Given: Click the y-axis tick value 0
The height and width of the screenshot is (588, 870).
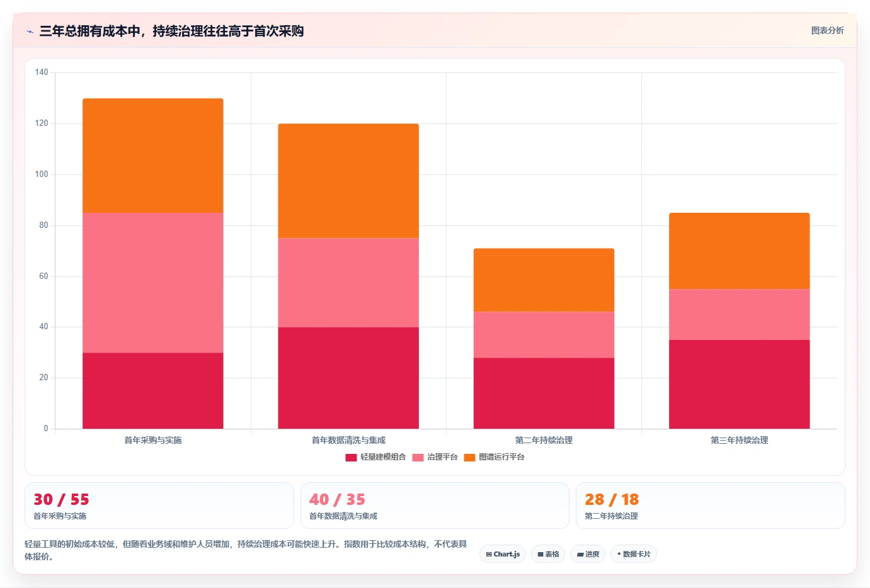Looking at the screenshot, I should [x=46, y=429].
